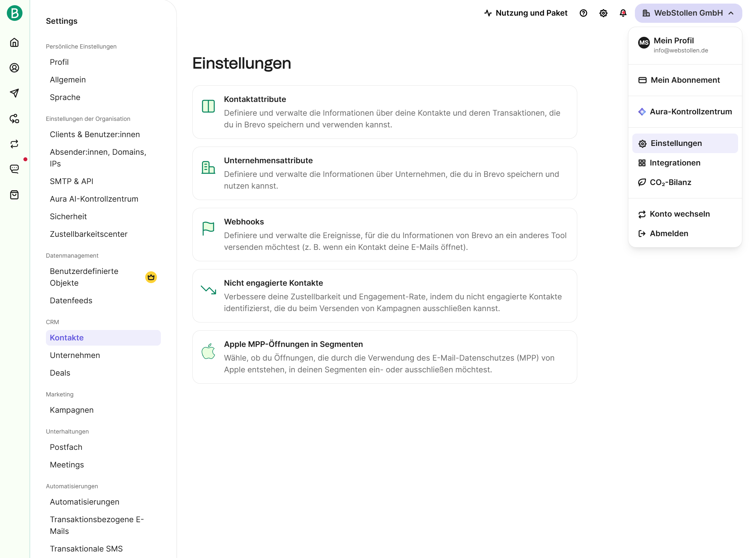Open the Contacts icon in left rail
This screenshot has width=756, height=558.
click(x=14, y=68)
